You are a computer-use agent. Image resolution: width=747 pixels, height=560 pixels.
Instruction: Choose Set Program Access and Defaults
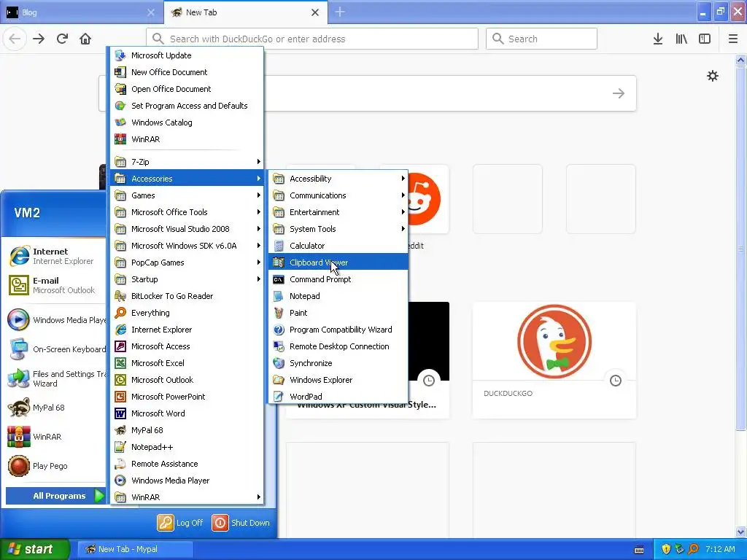[x=187, y=106]
